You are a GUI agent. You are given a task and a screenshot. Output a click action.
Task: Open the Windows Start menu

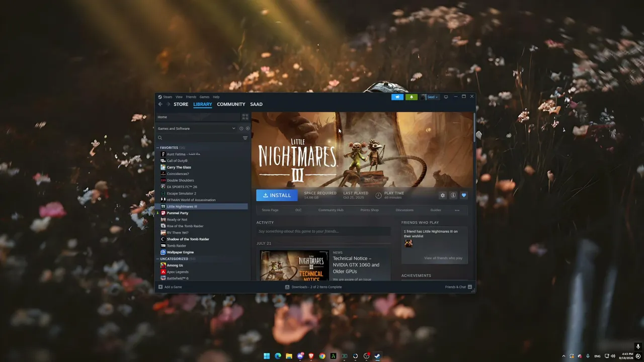coord(267,356)
